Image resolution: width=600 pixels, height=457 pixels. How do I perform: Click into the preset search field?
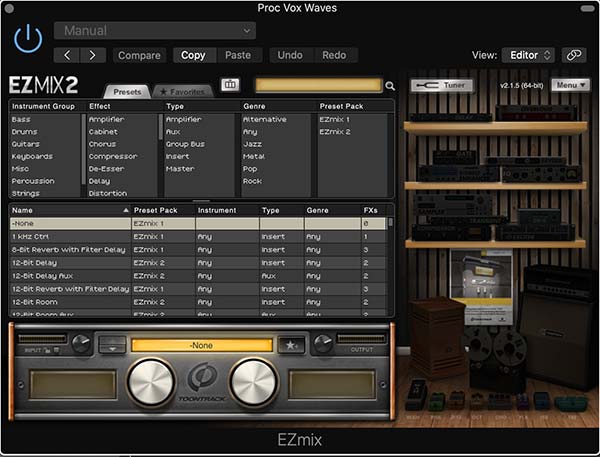[x=319, y=85]
